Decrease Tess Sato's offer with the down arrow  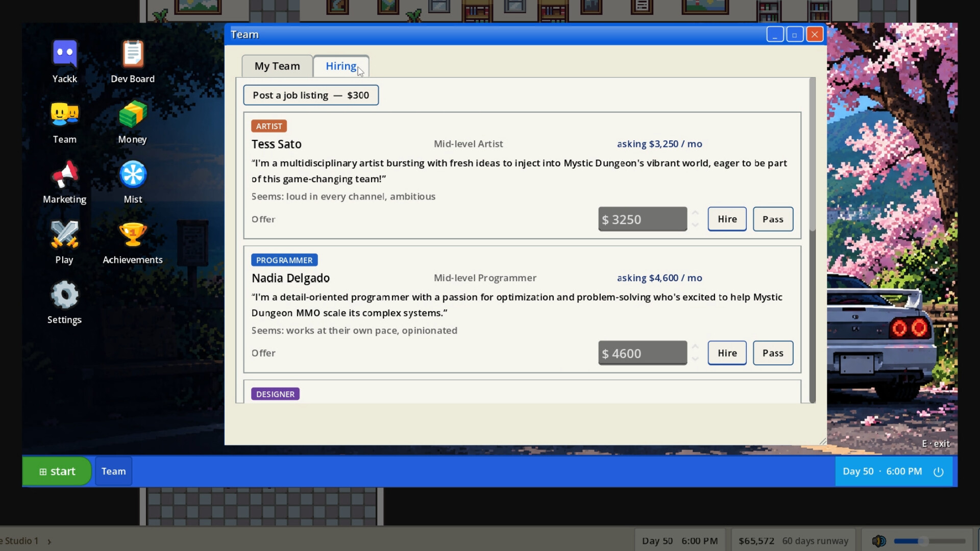pos(695,225)
